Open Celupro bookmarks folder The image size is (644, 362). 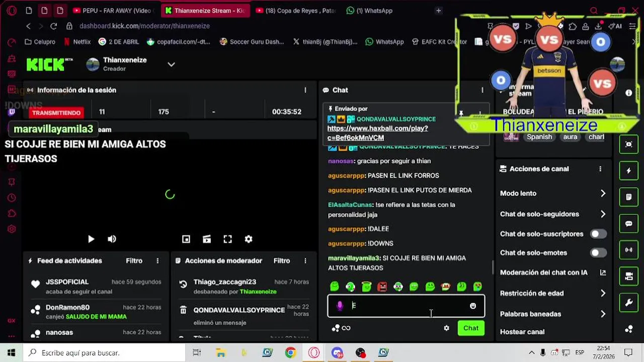40,42
